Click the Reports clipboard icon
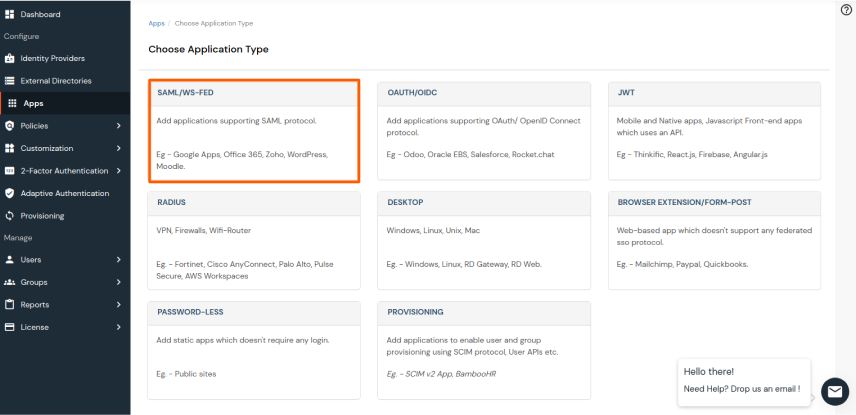The height and width of the screenshot is (415, 856). [9, 305]
